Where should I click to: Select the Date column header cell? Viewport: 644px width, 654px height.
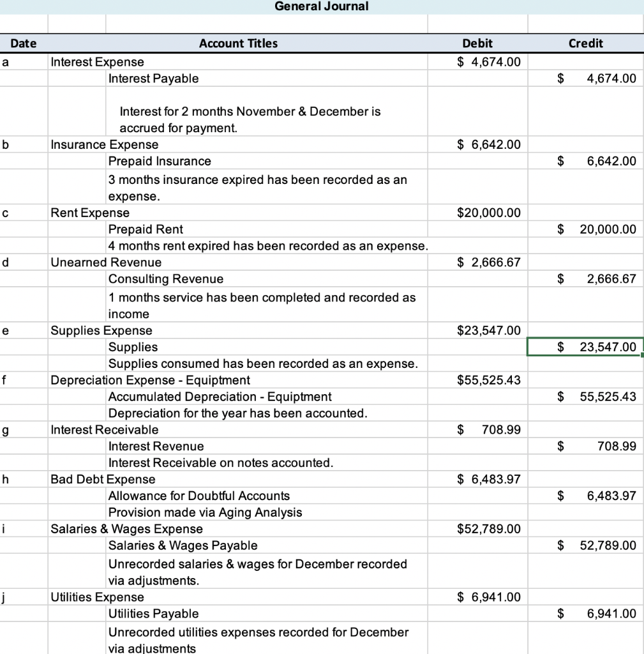coord(23,43)
